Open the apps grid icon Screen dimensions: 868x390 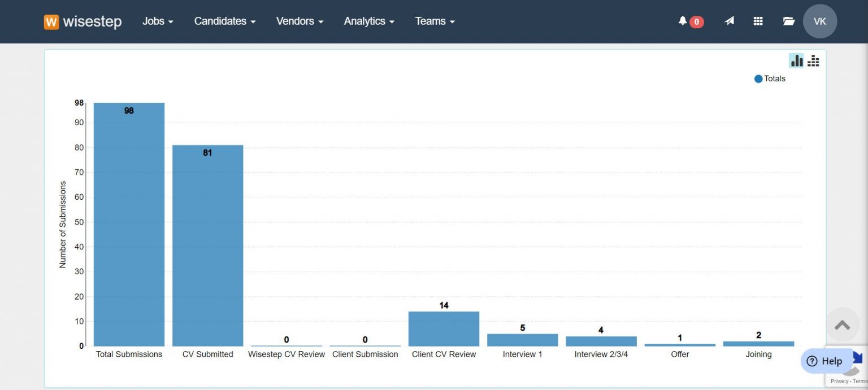coord(758,20)
